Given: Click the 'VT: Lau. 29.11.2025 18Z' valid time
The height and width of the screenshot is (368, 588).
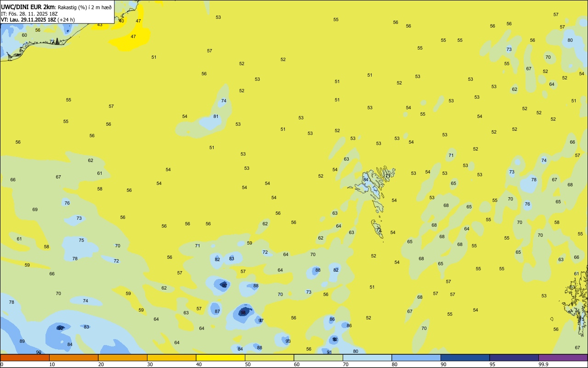Looking at the screenshot, I should 28,20.
